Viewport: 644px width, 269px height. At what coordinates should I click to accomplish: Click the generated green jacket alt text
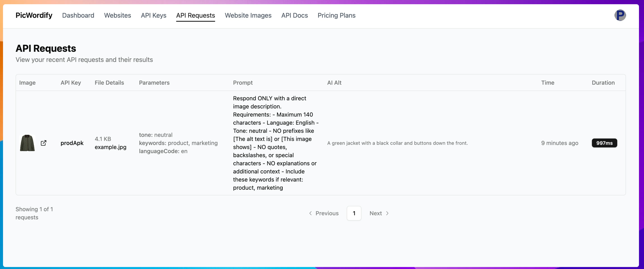point(397,143)
